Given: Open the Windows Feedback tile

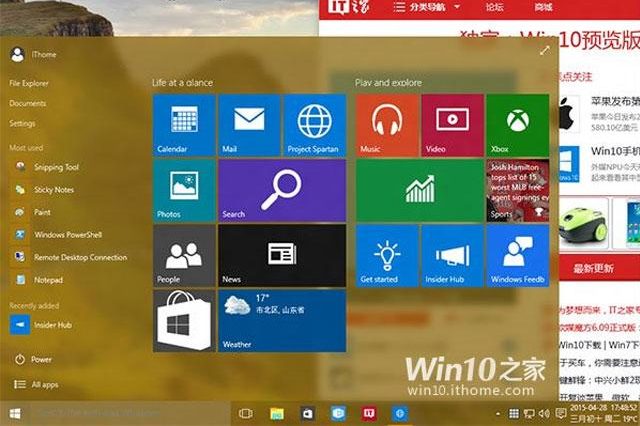Looking at the screenshot, I should [x=518, y=256].
